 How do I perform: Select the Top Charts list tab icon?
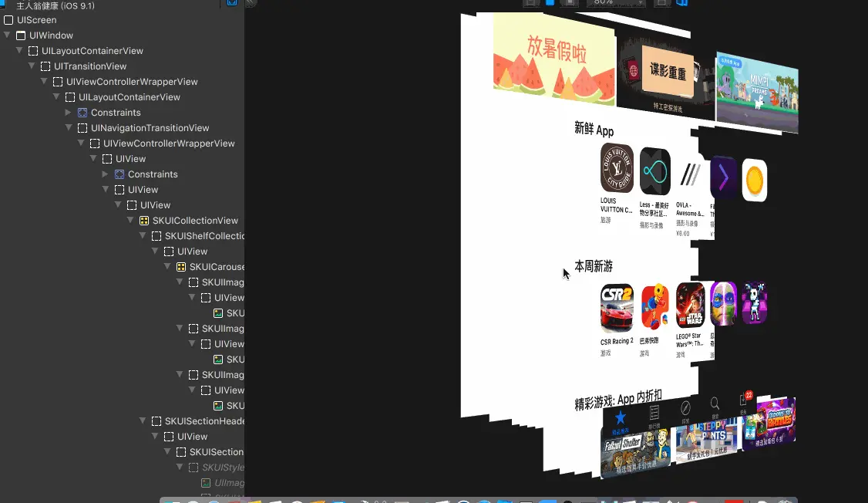654,413
